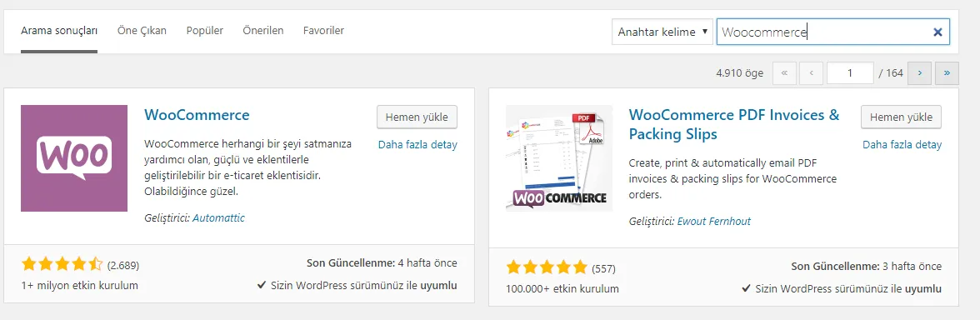Click the 1+ milyon etkin kurulum text

(79, 286)
